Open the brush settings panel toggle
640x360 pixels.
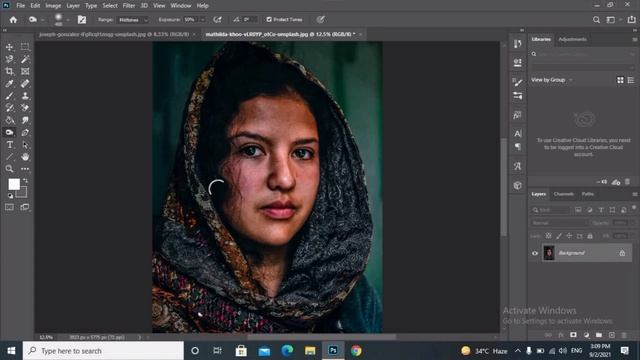tap(82, 20)
